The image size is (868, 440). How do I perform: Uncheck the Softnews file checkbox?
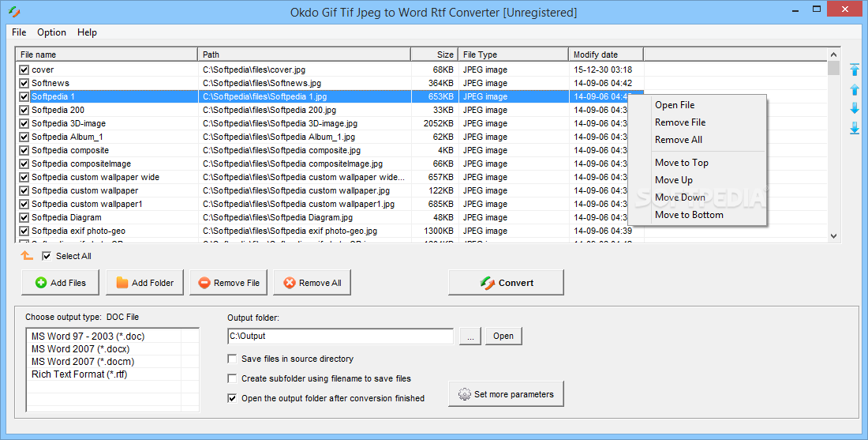coord(24,83)
